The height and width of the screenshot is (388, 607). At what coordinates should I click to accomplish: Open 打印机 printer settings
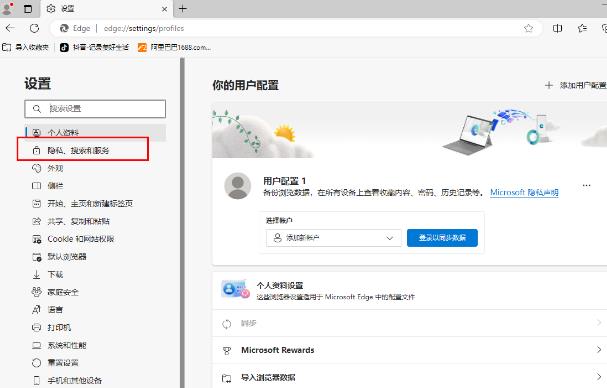coord(51,328)
